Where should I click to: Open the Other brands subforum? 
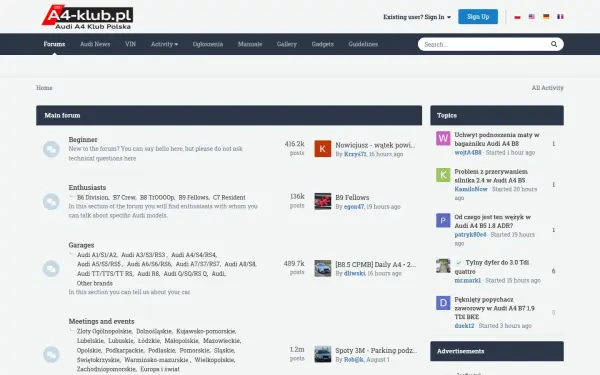pyautogui.click(x=95, y=283)
